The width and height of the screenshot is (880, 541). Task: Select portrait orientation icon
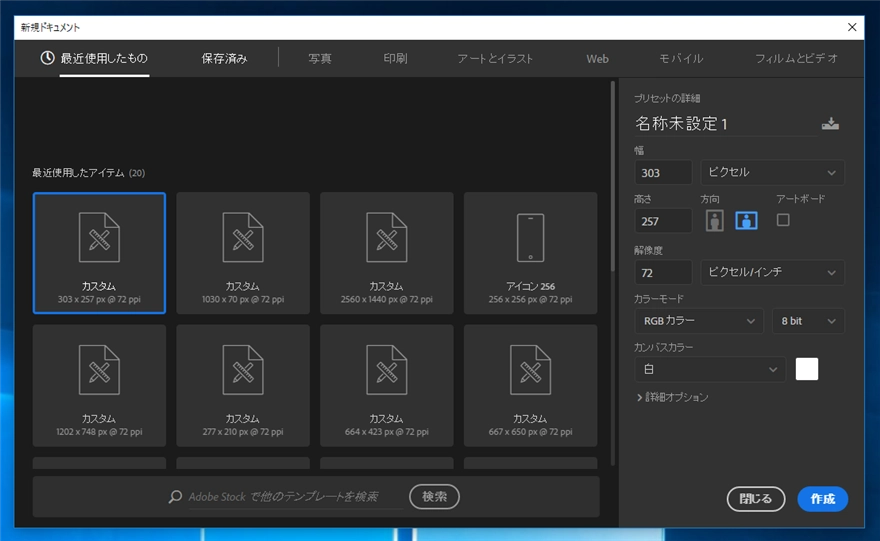click(714, 221)
